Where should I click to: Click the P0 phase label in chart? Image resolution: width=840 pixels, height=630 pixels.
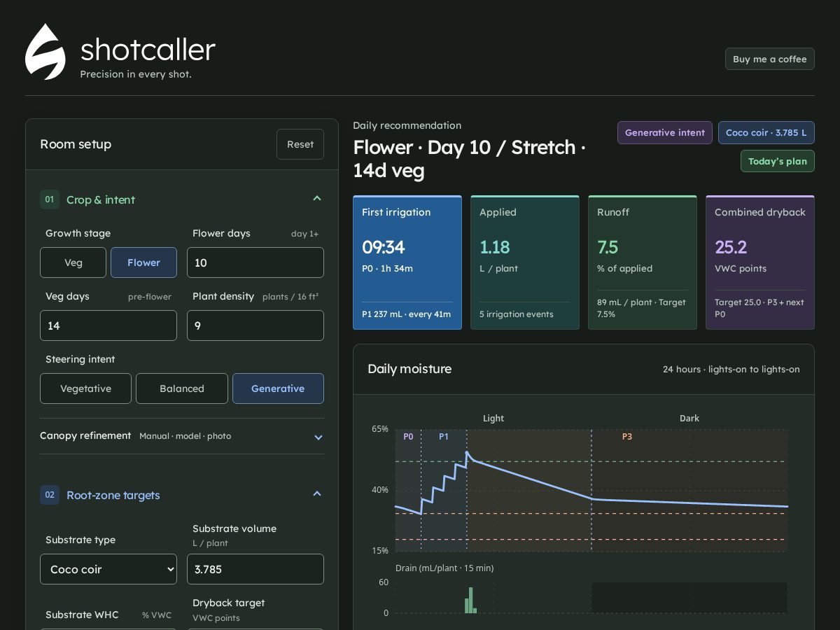(408, 436)
